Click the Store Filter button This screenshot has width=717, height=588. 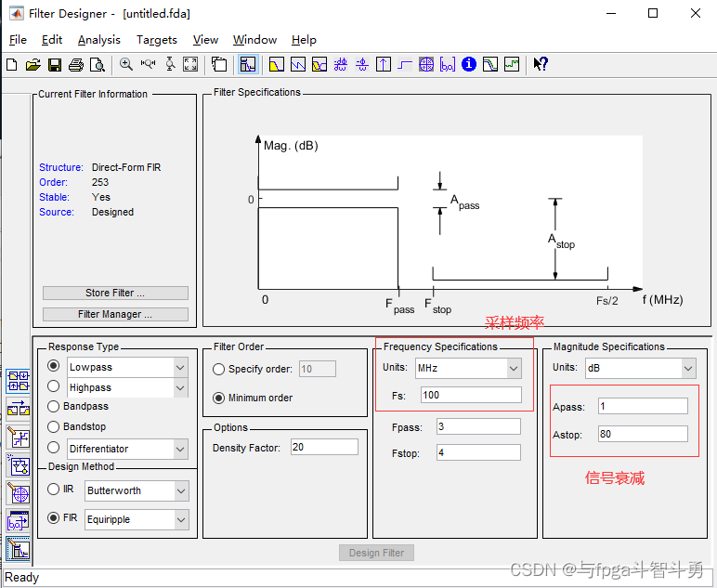pos(115,294)
